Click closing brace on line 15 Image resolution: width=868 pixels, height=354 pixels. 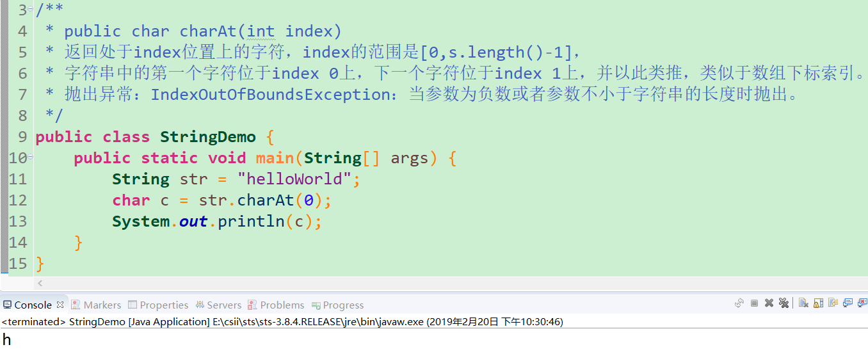pyautogui.click(x=40, y=264)
